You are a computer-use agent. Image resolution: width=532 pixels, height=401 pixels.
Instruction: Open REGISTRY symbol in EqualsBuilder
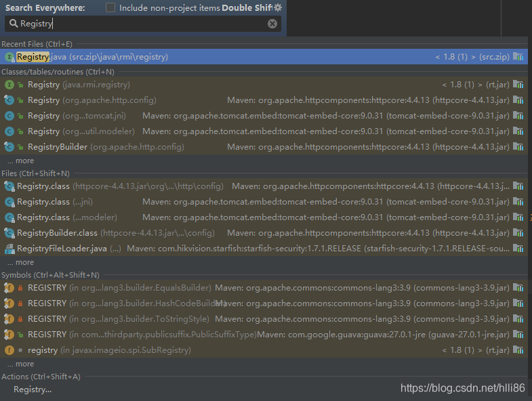[264, 288]
